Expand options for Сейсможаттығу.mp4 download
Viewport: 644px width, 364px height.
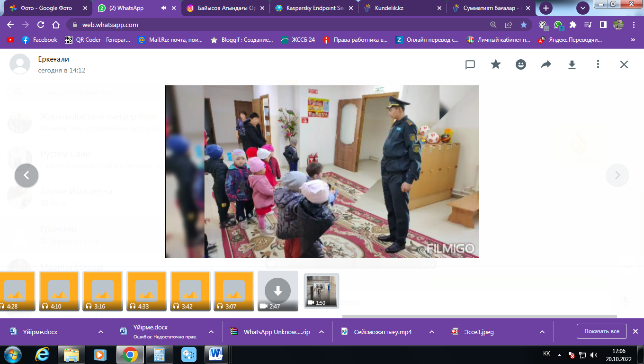(432, 332)
